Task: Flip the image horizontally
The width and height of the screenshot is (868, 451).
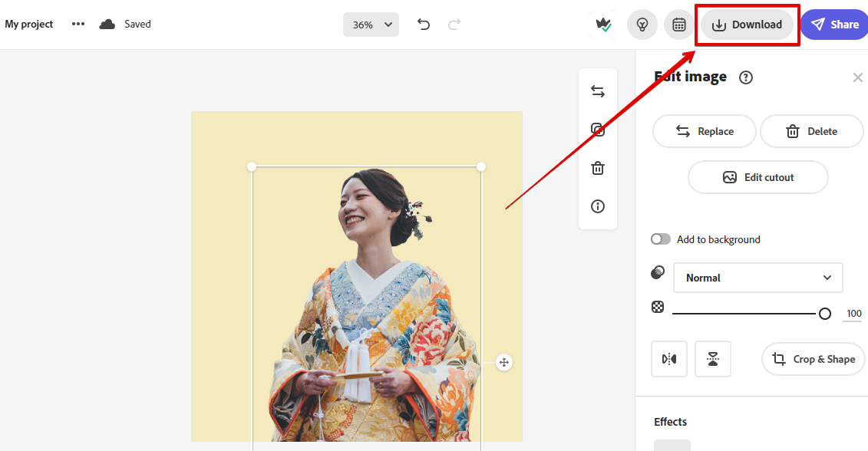Action: (x=668, y=359)
